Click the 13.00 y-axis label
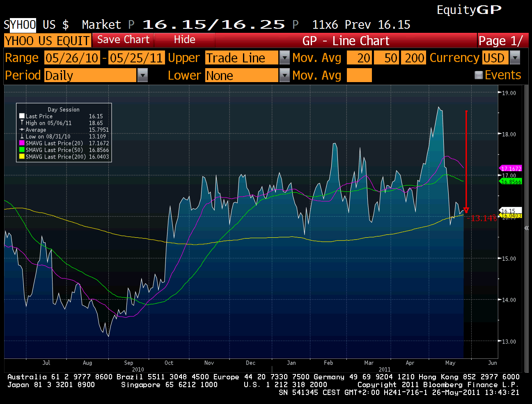The height and width of the screenshot is (404, 532). pos(509,342)
